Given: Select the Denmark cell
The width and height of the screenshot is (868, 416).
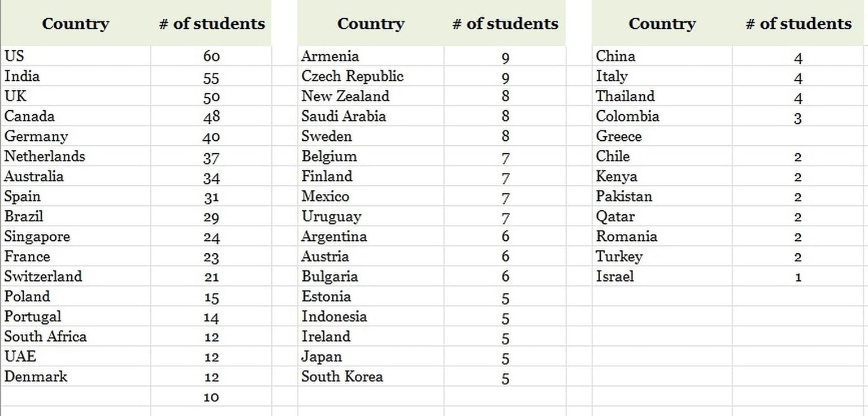Looking at the screenshot, I should pyautogui.click(x=76, y=376).
